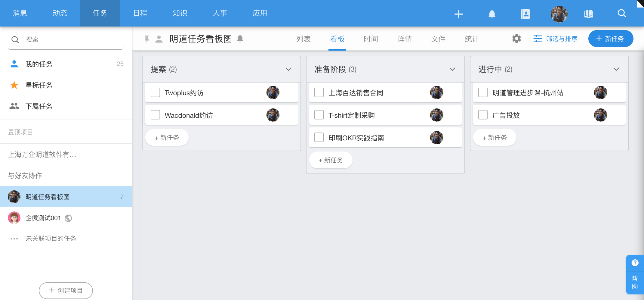Image resolution: width=644 pixels, height=300 pixels.
Task: Expand the 提案 column dropdown chevron
Action: (x=288, y=69)
